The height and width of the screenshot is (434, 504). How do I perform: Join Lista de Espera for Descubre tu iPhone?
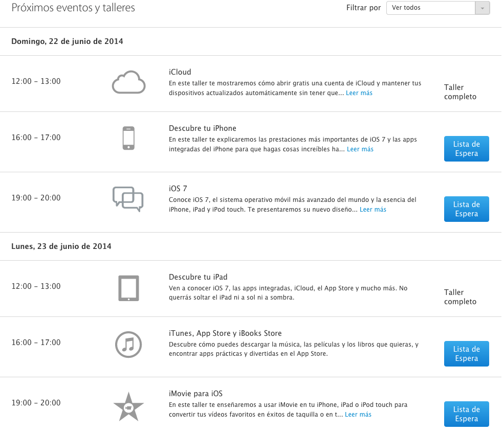pos(467,149)
